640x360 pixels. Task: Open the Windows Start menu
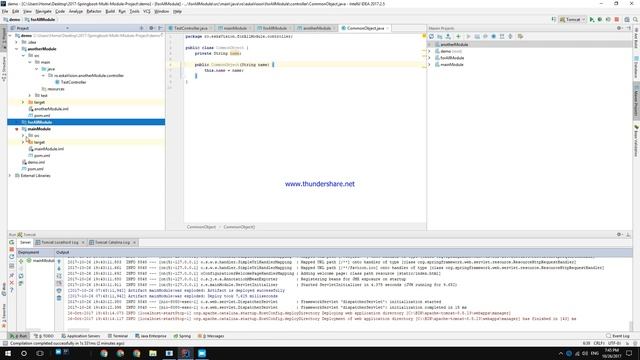click(x=8, y=353)
